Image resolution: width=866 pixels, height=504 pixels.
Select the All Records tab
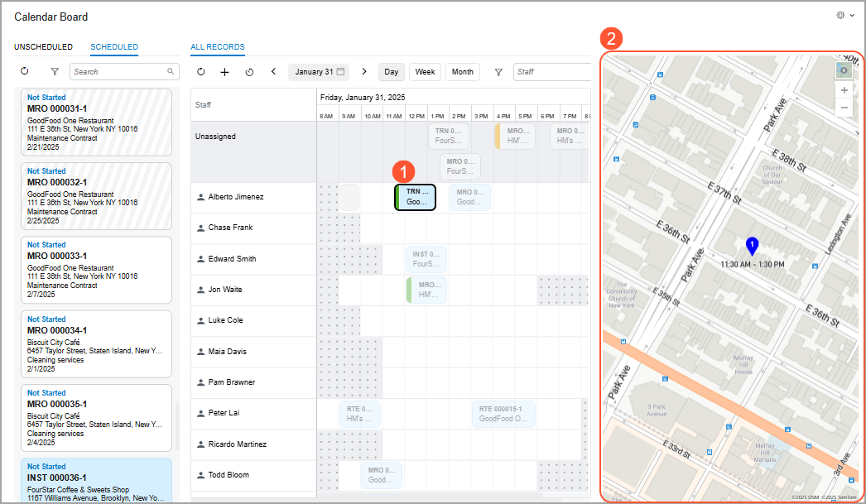tap(217, 47)
